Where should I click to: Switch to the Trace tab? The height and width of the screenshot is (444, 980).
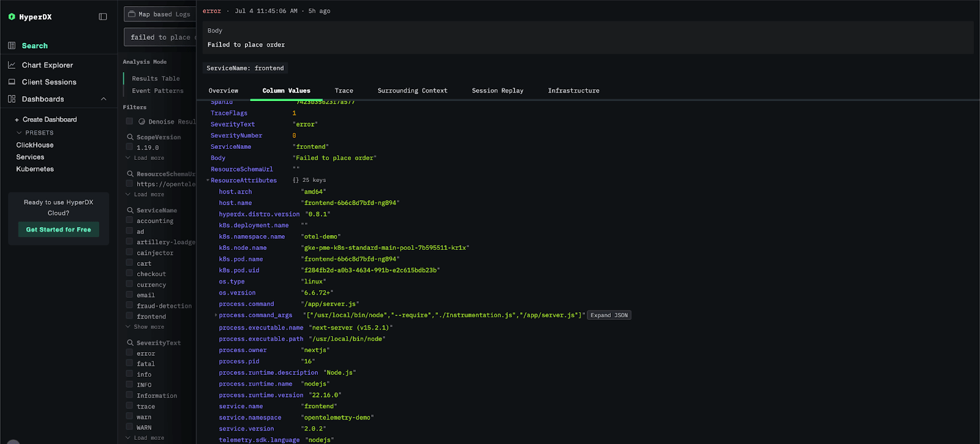(x=344, y=91)
